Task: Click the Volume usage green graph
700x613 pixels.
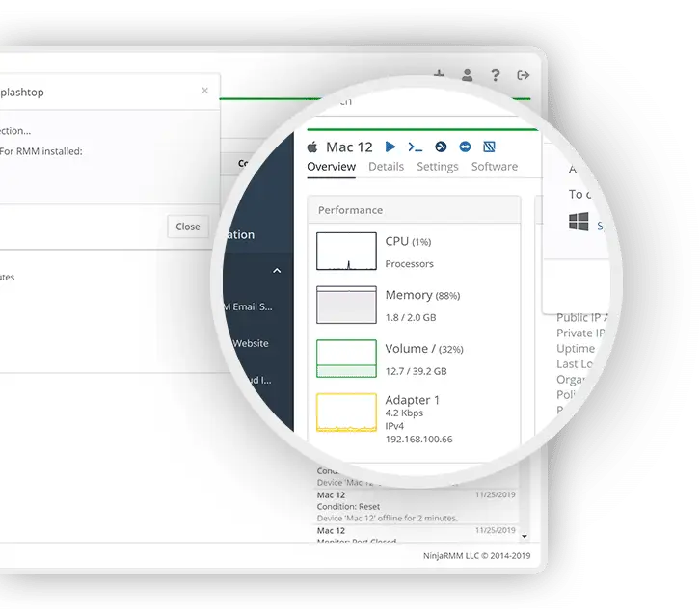Action: click(x=346, y=359)
